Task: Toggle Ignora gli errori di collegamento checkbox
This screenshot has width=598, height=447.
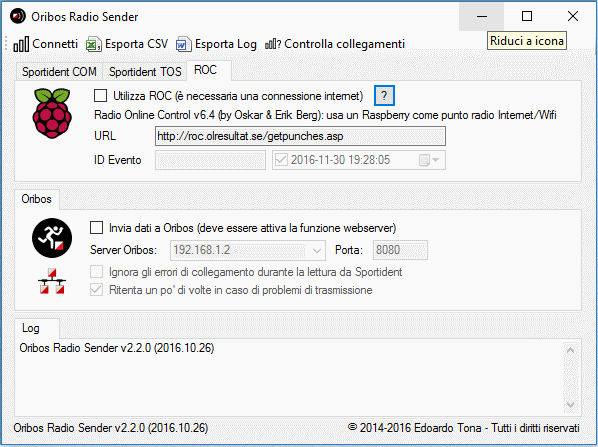Action: pyautogui.click(x=96, y=272)
